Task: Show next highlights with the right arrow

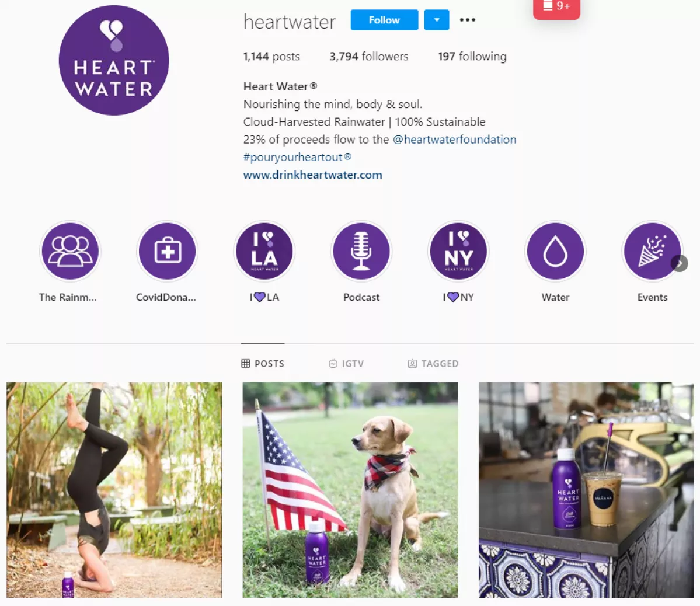Action: point(679,263)
